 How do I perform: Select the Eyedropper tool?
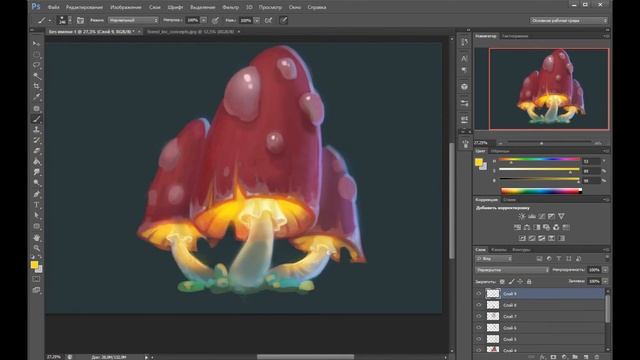pos(36,97)
